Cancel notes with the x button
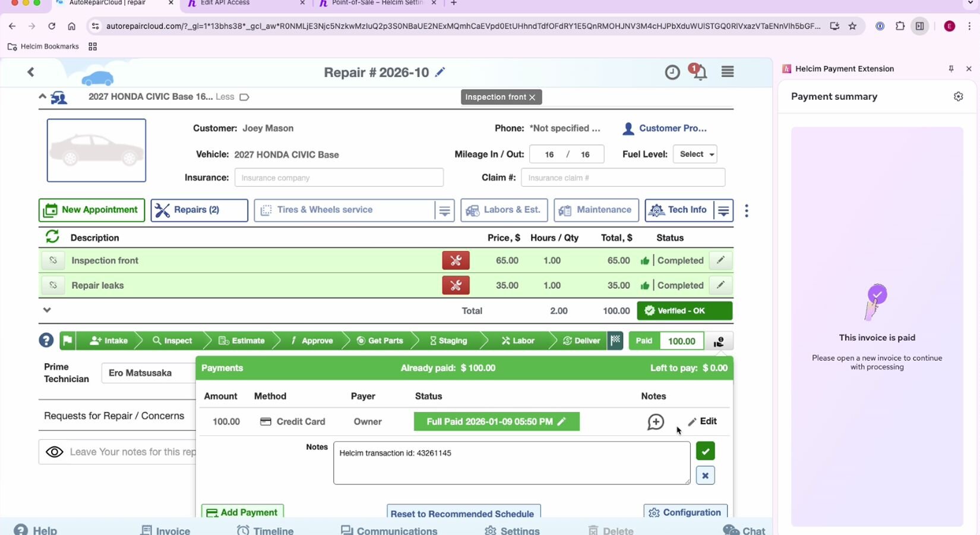 705,476
